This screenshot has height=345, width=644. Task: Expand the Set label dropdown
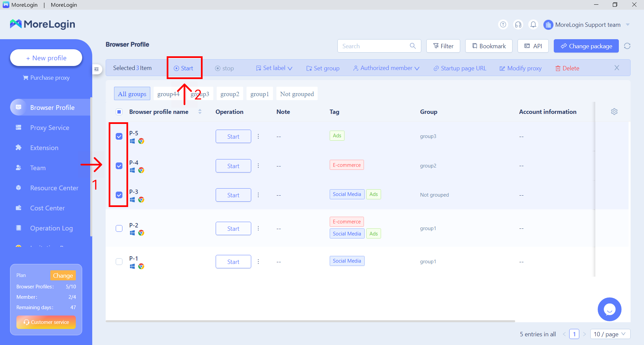[x=274, y=68]
